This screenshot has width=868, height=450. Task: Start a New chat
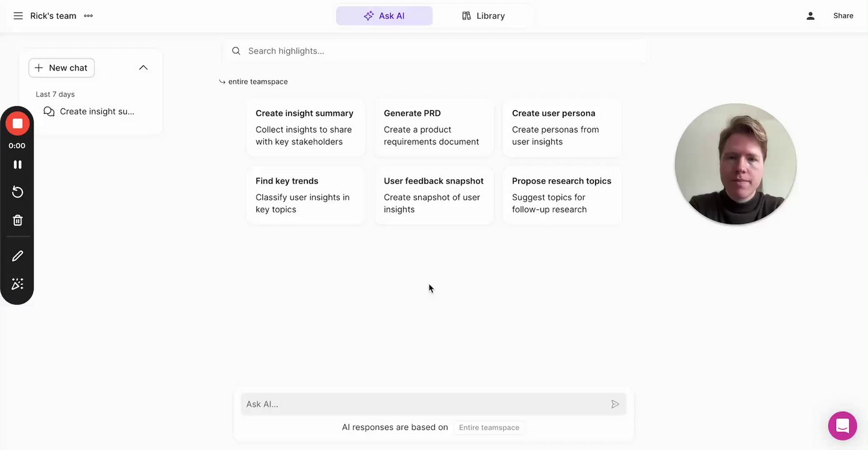tap(61, 67)
